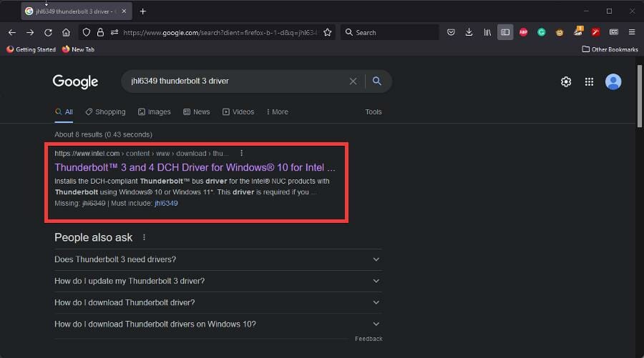Go to the Google logo homepage

[x=76, y=81]
